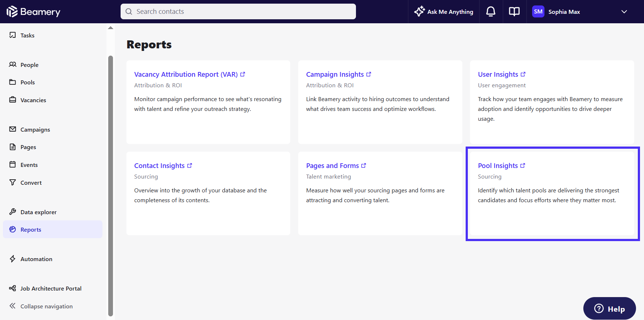Click the Pools folder icon
Image resolution: width=644 pixels, height=320 pixels.
pyautogui.click(x=13, y=82)
